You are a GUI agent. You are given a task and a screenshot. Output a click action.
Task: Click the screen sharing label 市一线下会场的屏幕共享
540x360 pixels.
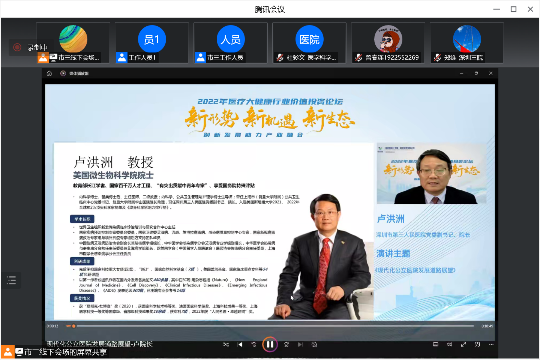pyautogui.click(x=65, y=352)
